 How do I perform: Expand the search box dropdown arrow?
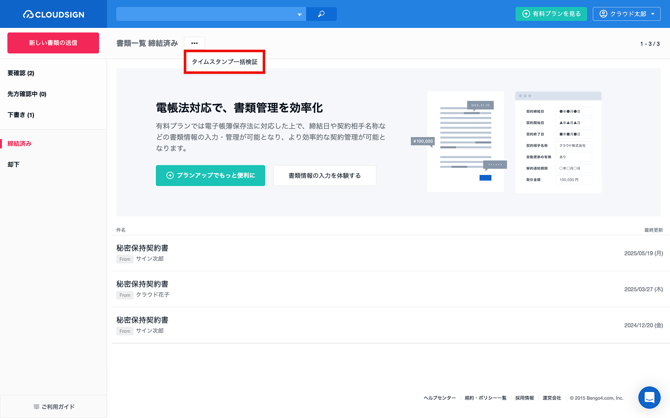(299, 14)
